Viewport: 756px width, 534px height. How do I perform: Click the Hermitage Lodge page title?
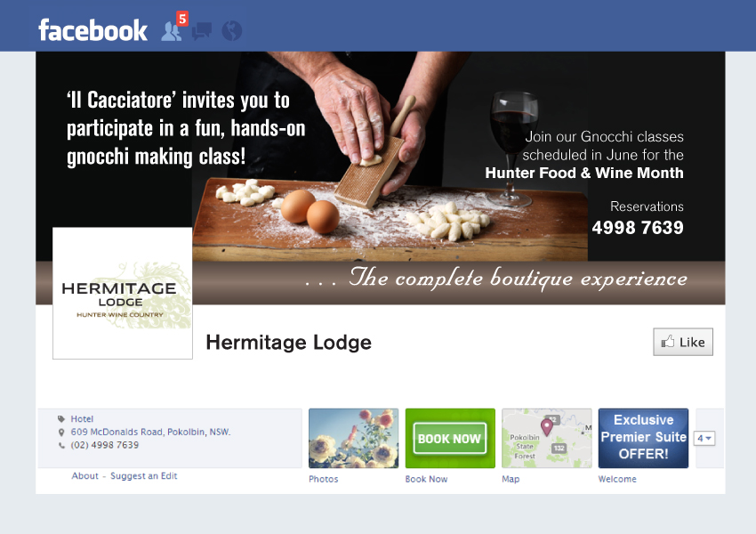coord(288,343)
